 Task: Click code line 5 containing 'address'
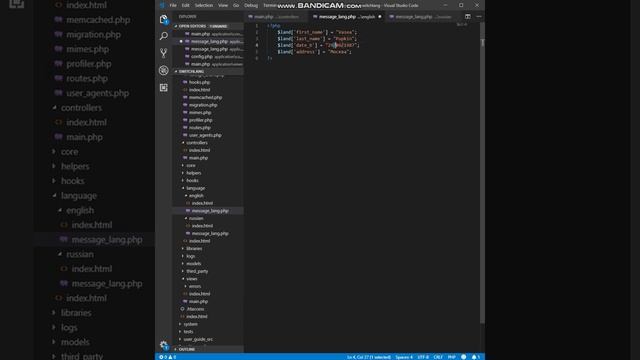314,52
